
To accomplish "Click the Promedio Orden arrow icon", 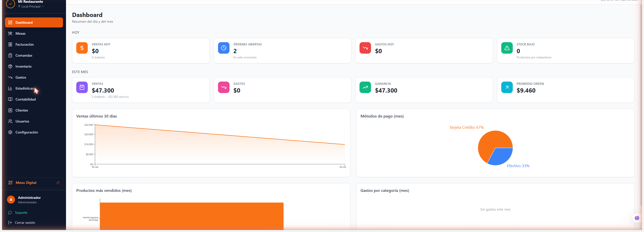I will click(507, 87).
